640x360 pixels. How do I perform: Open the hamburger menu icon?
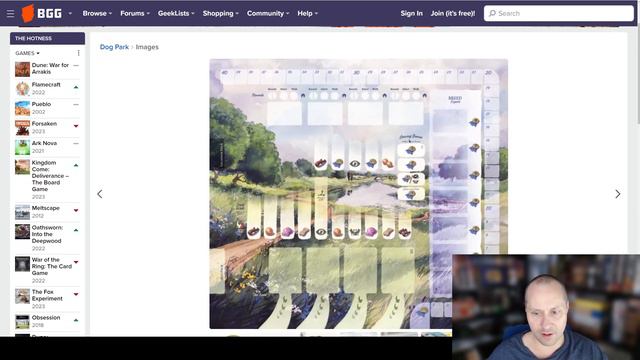[x=10, y=13]
